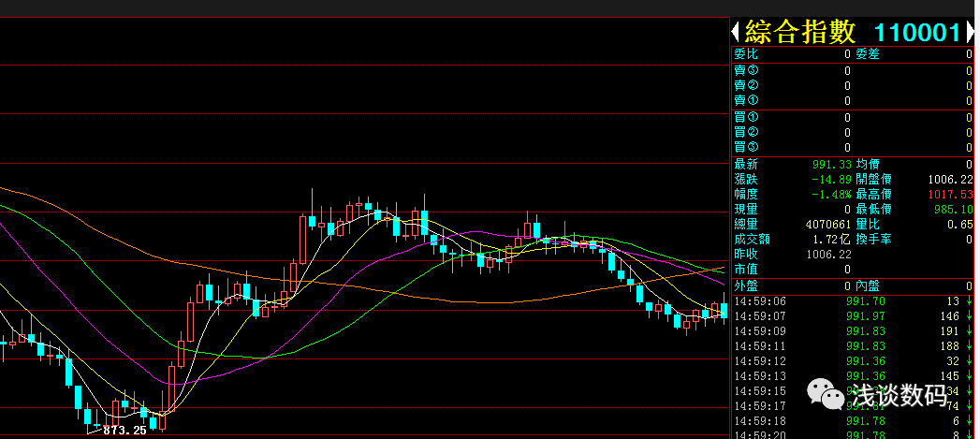Click the last candlestick on the chart
Viewport: 980px width, 439px height.
point(724,308)
